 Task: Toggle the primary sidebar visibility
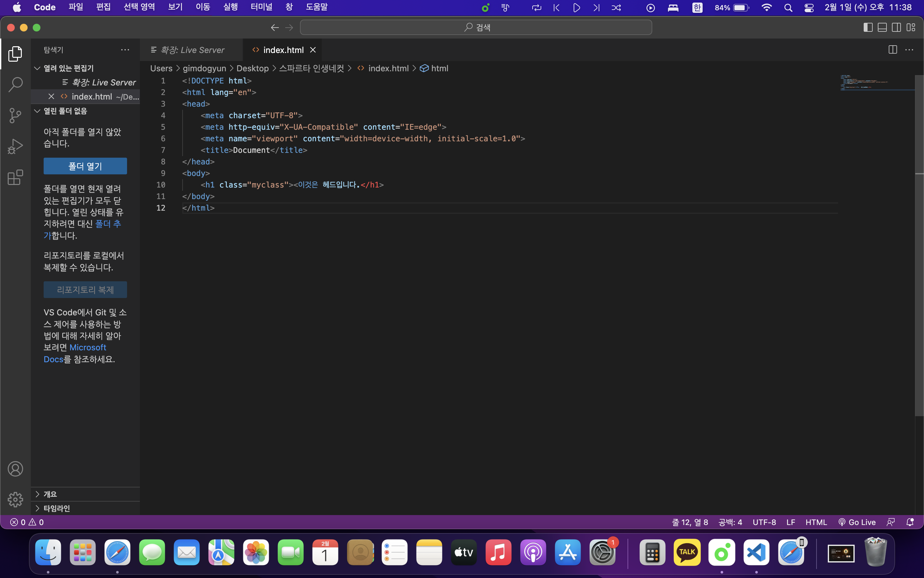coord(868,28)
